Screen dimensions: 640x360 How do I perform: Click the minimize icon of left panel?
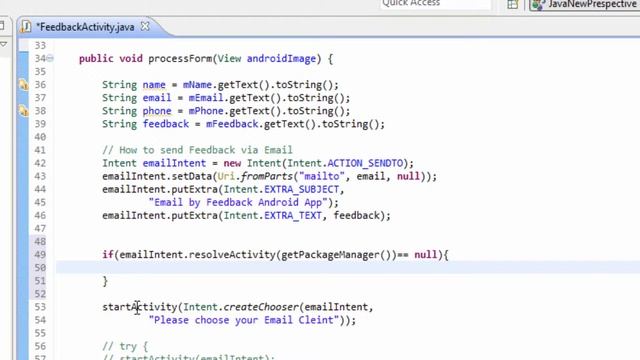[x=2, y=26]
